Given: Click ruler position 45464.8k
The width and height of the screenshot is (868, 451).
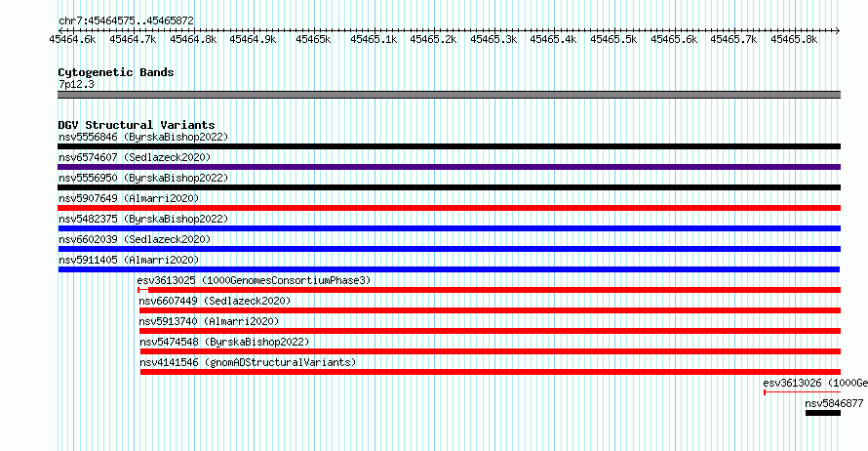Looking at the screenshot, I should tap(193, 39).
